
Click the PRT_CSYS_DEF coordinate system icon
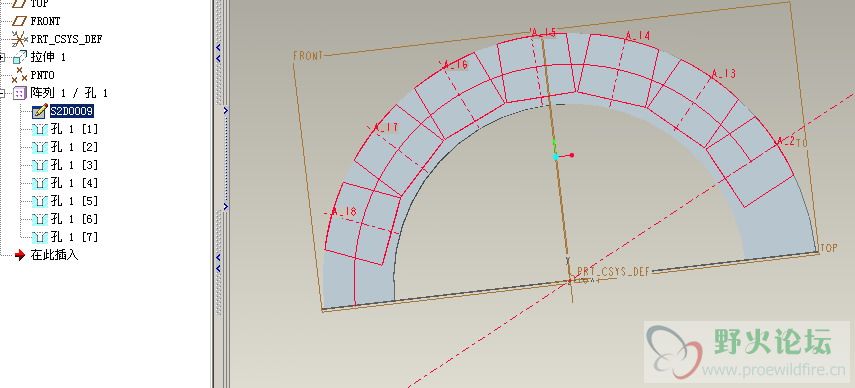pos(20,39)
